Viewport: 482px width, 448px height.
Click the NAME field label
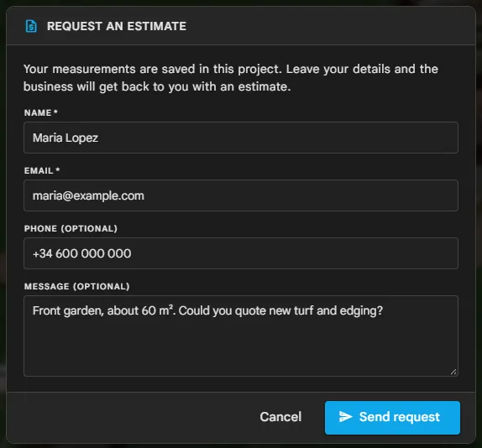pyautogui.click(x=38, y=112)
